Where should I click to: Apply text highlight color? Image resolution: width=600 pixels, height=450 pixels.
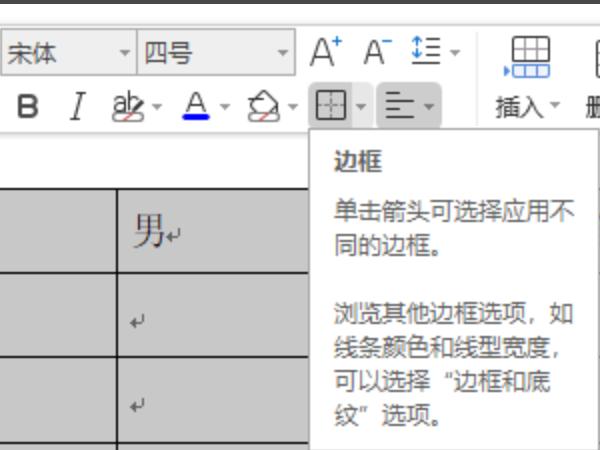tap(128, 106)
